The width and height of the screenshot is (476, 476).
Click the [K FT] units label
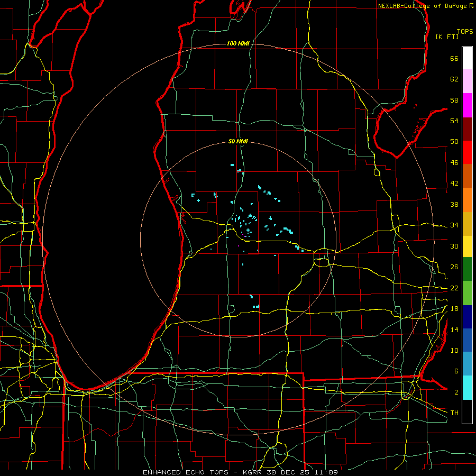[x=447, y=36]
